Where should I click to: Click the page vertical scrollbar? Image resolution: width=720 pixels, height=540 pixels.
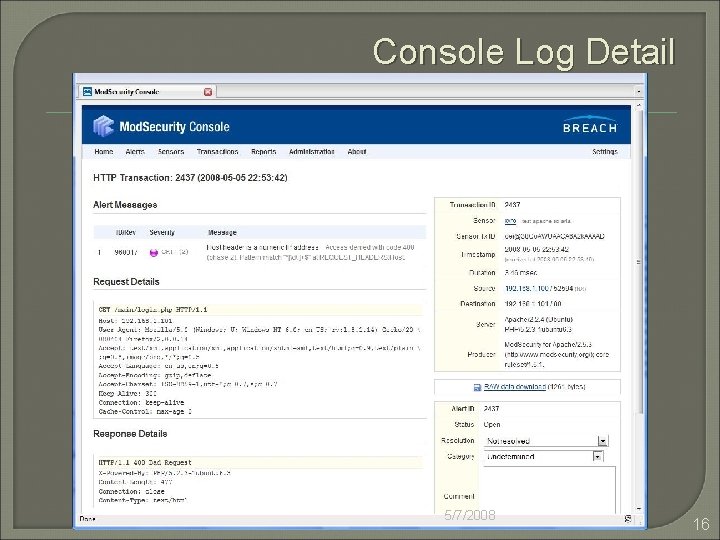[639, 262]
